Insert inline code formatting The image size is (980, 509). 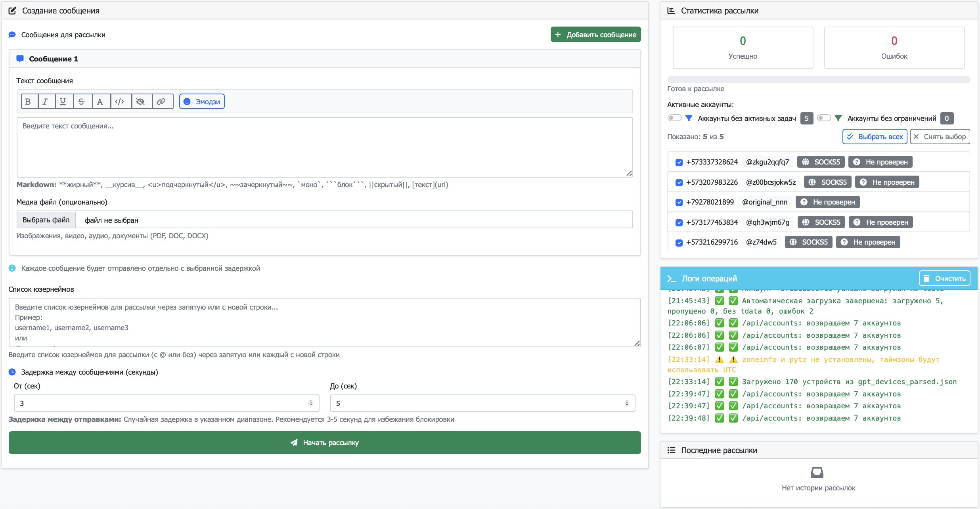click(119, 101)
